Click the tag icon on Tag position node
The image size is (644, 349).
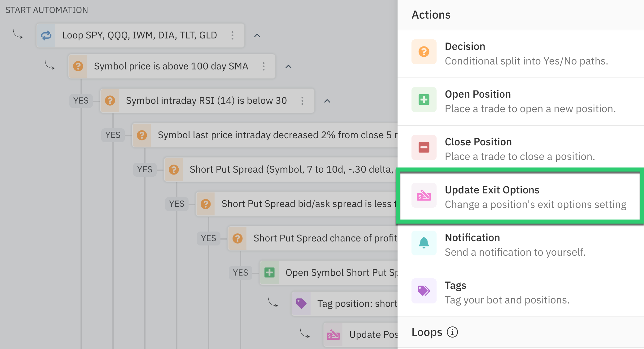301,303
